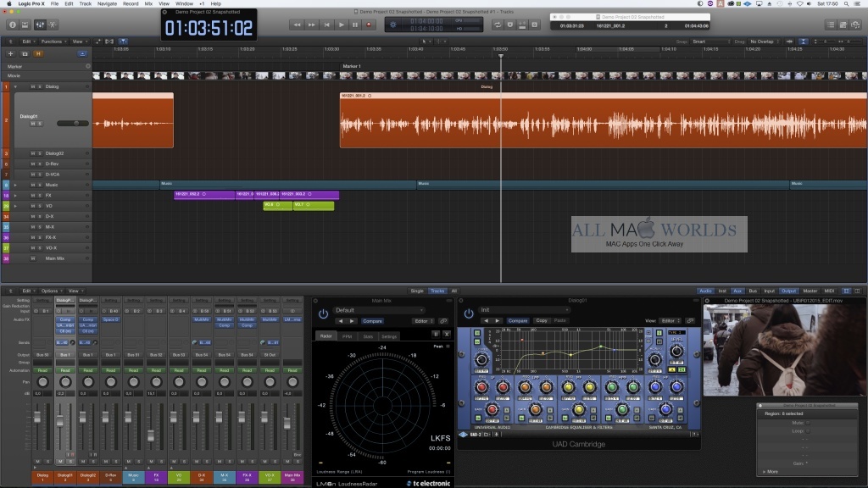Toggle the blue Catch Playhead button
Screen dimensions: 868x488
coord(123,42)
